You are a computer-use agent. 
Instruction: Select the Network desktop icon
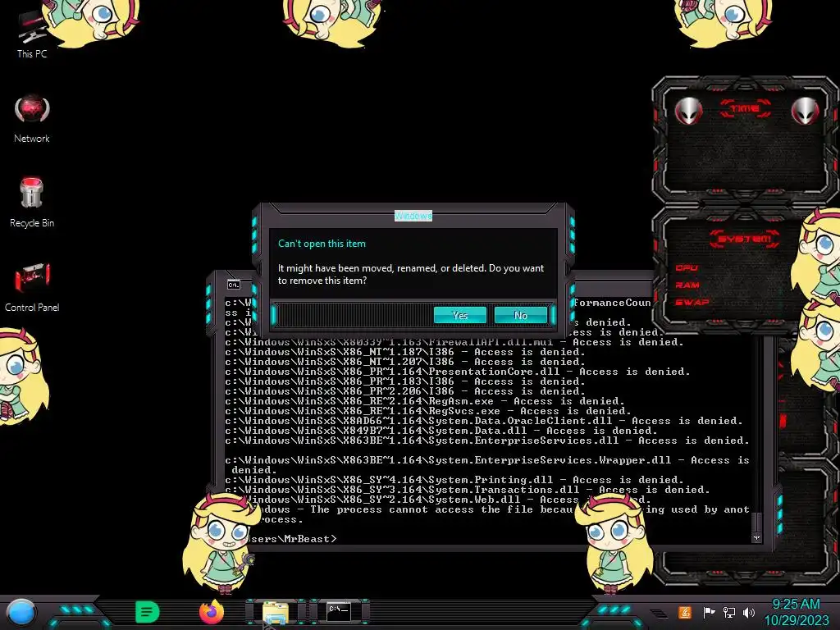click(32, 119)
